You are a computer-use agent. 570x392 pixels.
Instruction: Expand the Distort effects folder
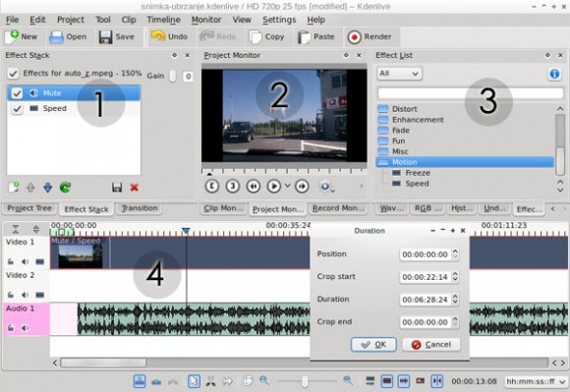pyautogui.click(x=383, y=109)
